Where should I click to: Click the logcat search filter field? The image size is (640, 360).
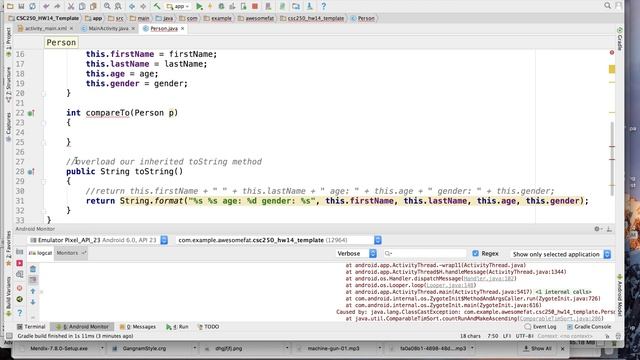tap(425, 253)
